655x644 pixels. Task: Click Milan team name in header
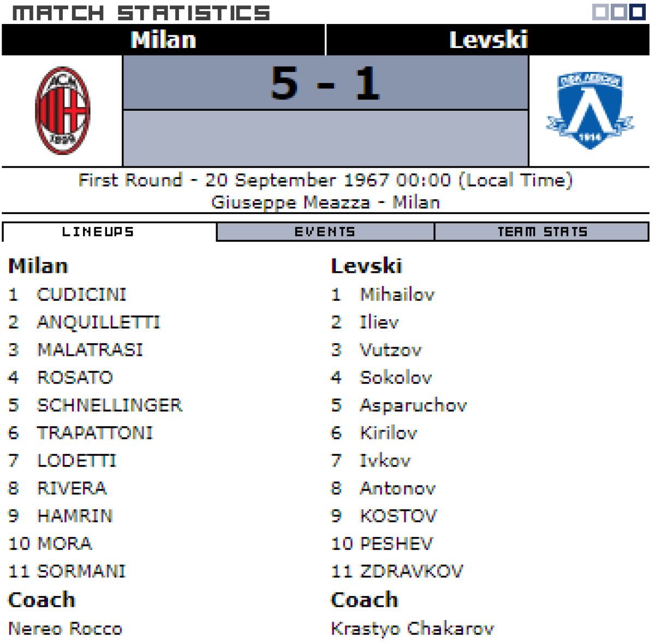(163, 40)
